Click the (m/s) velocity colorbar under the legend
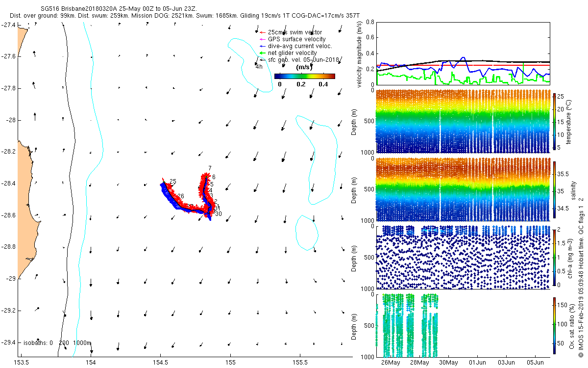 point(304,76)
